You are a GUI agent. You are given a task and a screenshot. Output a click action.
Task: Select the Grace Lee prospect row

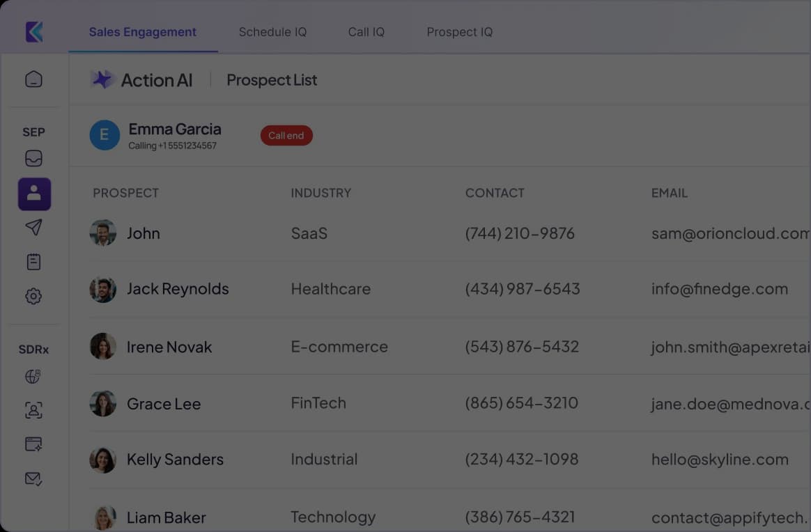tap(164, 404)
